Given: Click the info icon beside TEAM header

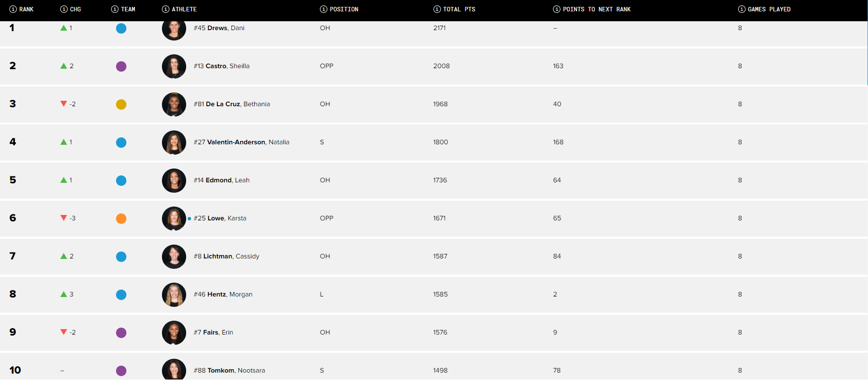Looking at the screenshot, I should pos(115,9).
